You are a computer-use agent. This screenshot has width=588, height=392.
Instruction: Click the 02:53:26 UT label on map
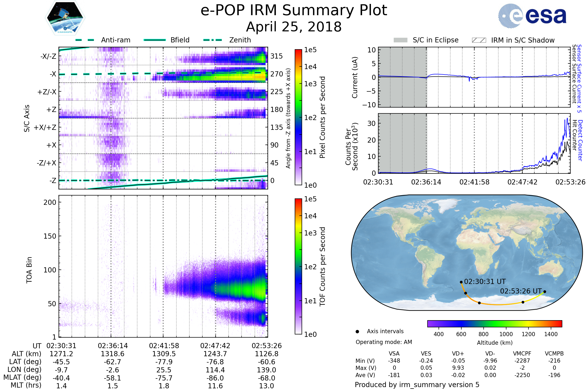tap(521, 291)
